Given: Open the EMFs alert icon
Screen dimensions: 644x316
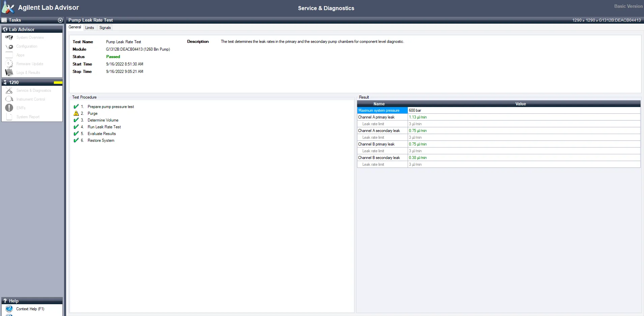Looking at the screenshot, I should (x=9, y=108).
